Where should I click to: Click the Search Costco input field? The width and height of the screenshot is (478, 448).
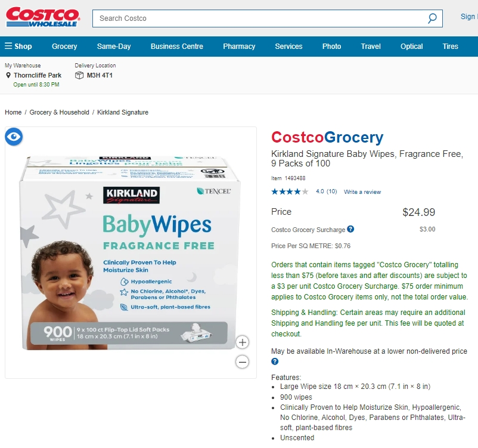[x=262, y=18]
